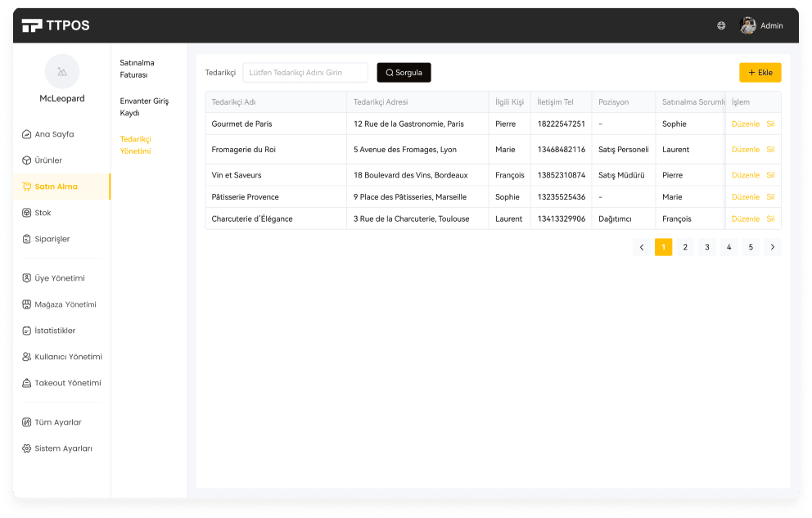Select Satın Alma menu label
Image resolution: width=812 pixels, height=518 pixels.
pos(56,187)
